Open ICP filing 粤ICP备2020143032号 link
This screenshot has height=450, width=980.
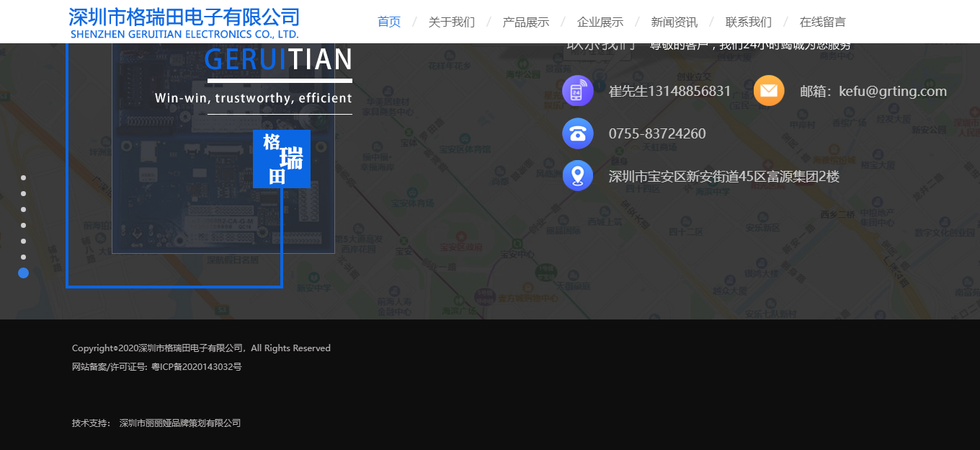click(x=197, y=367)
